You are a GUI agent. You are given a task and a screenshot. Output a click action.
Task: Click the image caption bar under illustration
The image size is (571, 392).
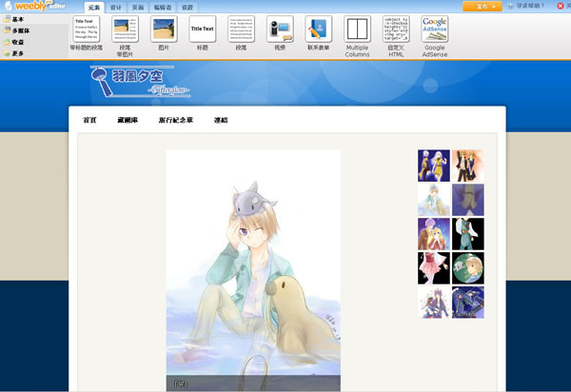pos(253,383)
